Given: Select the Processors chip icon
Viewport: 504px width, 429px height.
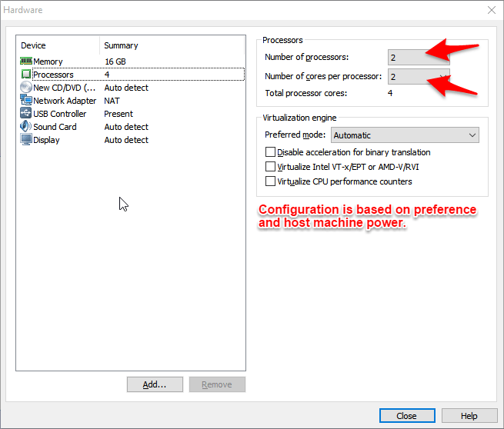Looking at the screenshot, I should [x=25, y=75].
